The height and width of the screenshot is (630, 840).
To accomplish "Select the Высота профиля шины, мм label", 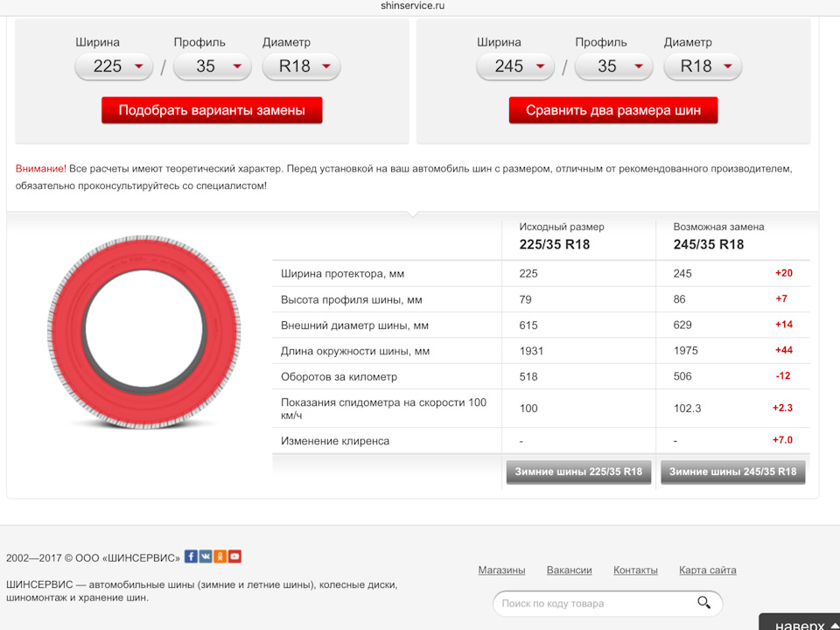I will pyautogui.click(x=352, y=299).
